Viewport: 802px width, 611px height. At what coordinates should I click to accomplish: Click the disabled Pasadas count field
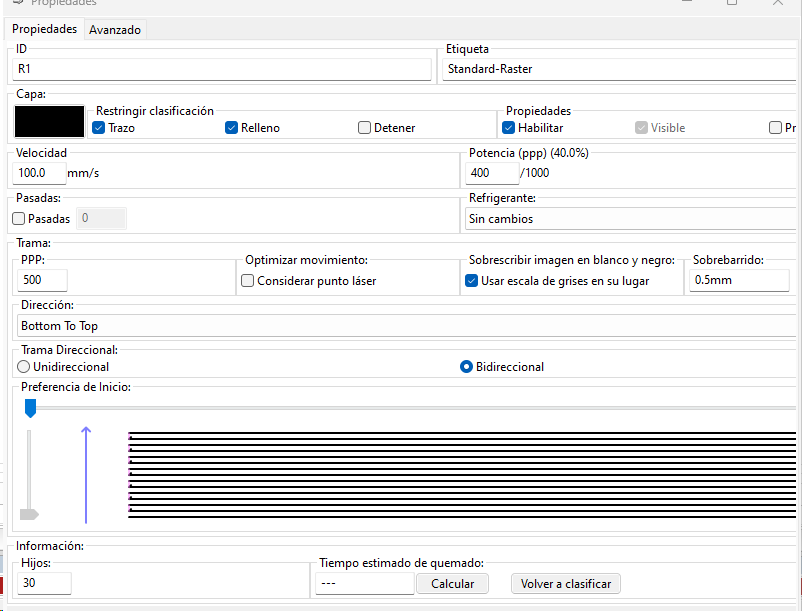[101, 219]
